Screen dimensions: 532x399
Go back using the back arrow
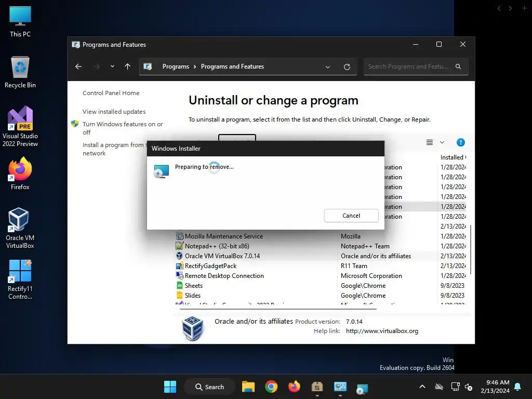click(x=78, y=66)
